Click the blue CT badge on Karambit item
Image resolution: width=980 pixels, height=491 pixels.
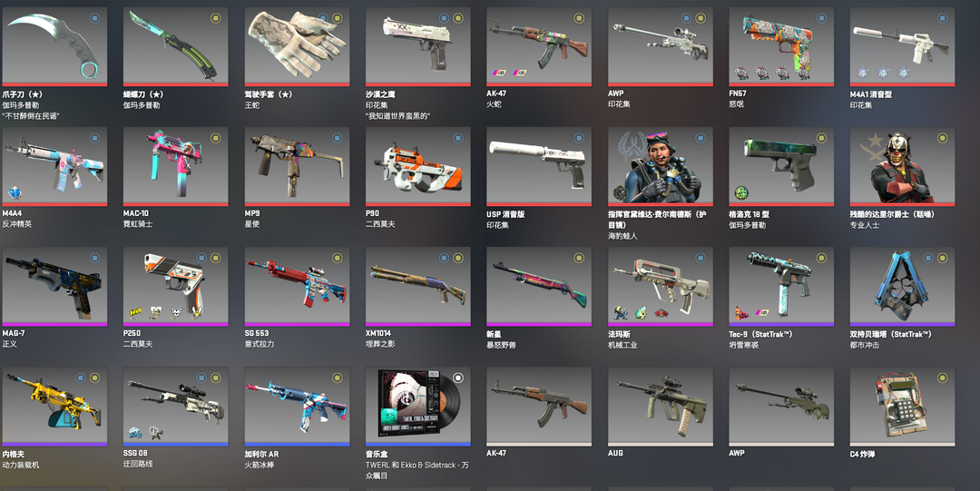point(94,18)
